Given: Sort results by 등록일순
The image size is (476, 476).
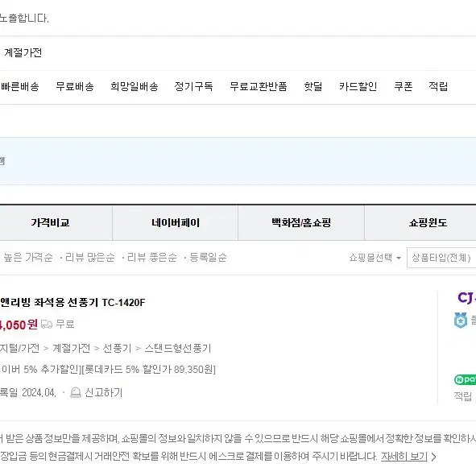Looking at the screenshot, I should (x=208, y=258).
